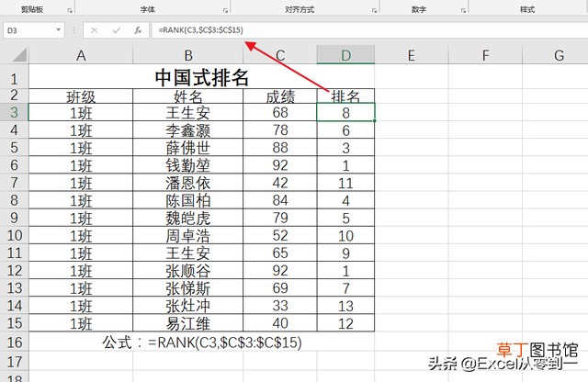Select rank cell showing 11
The height and width of the screenshot is (382, 588).
click(x=345, y=183)
